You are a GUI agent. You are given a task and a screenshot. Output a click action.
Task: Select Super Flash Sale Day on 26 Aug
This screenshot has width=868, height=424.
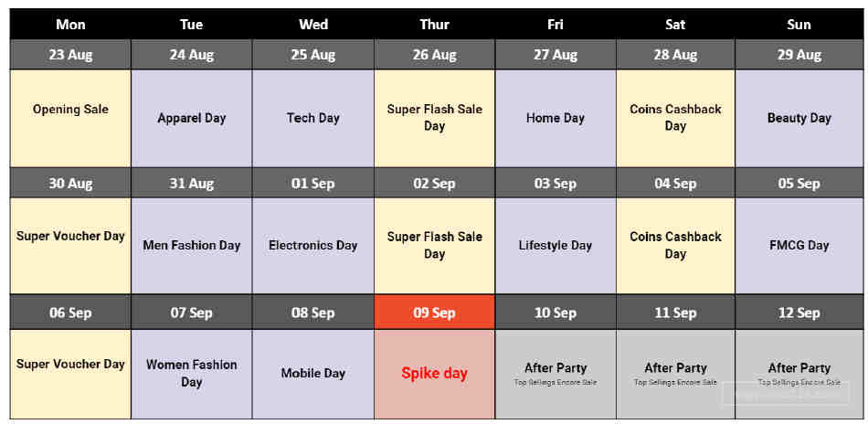pos(435,118)
